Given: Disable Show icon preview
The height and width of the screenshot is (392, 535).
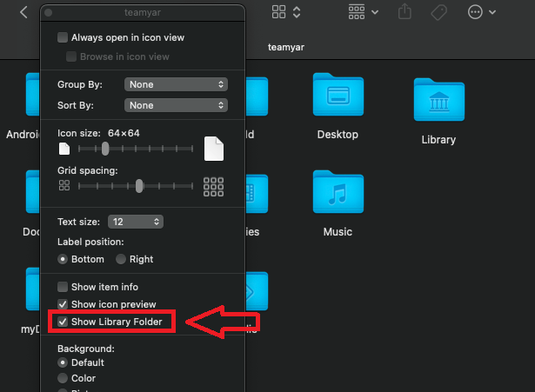Looking at the screenshot, I should pos(63,304).
